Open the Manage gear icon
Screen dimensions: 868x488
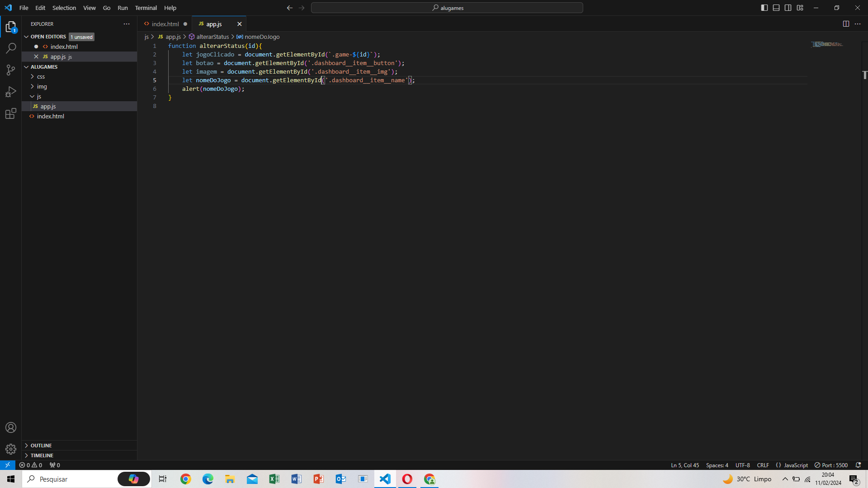(x=11, y=449)
